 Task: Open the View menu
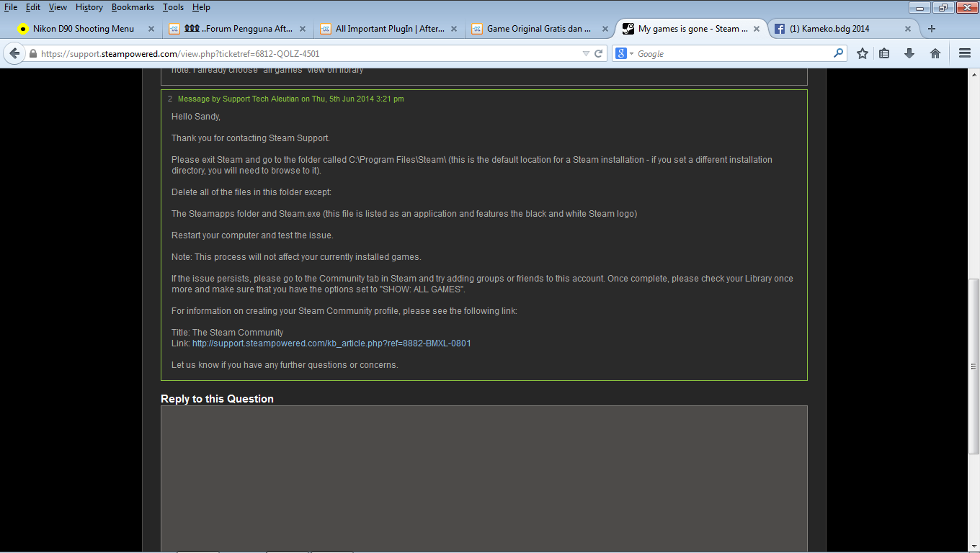(58, 7)
